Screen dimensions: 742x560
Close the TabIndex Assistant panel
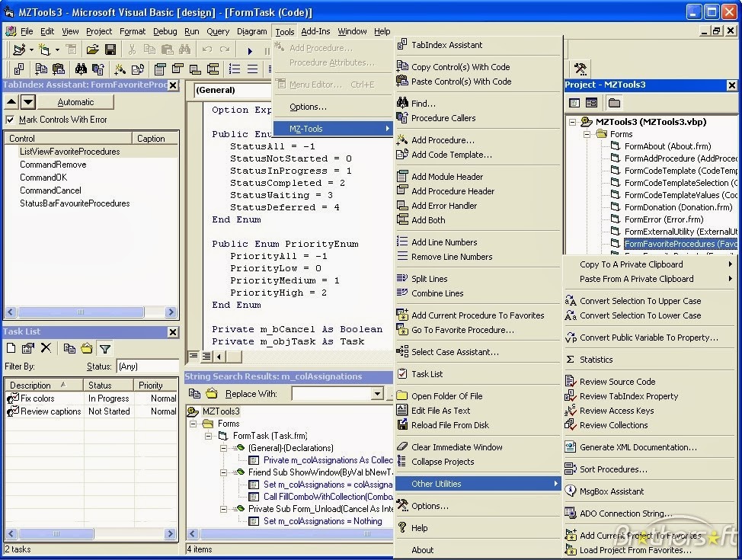[x=173, y=85]
